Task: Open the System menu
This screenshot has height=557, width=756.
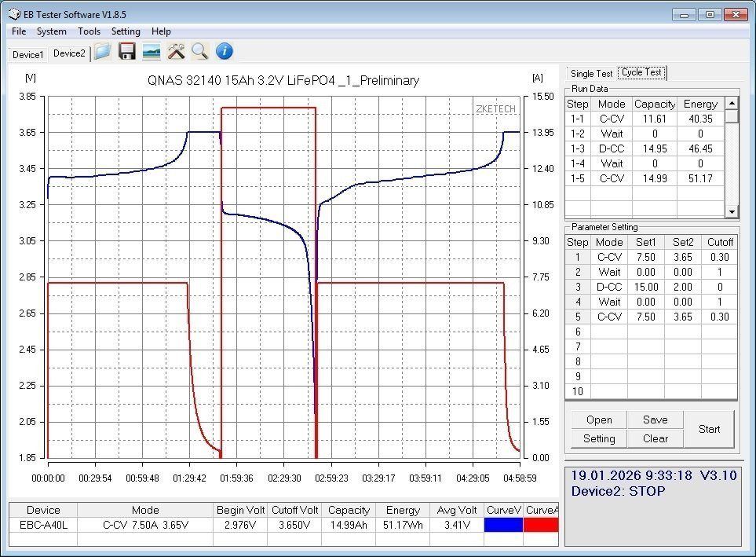Action: point(52,31)
